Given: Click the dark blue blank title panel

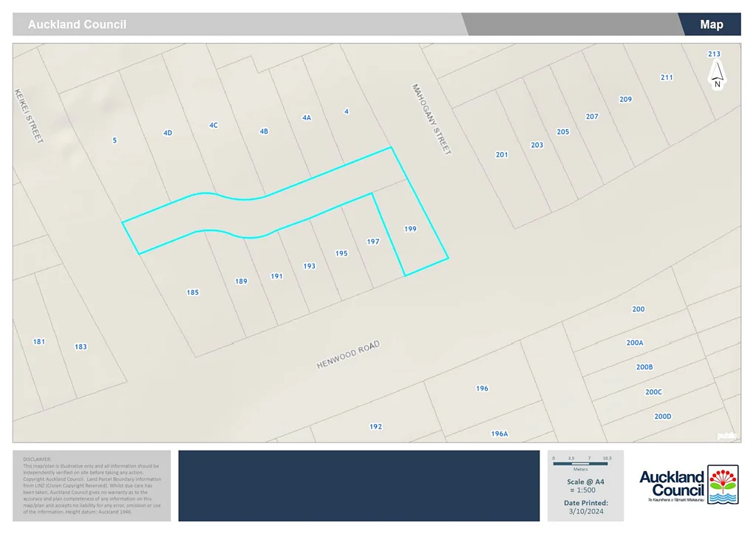Looking at the screenshot, I should click(358, 485).
